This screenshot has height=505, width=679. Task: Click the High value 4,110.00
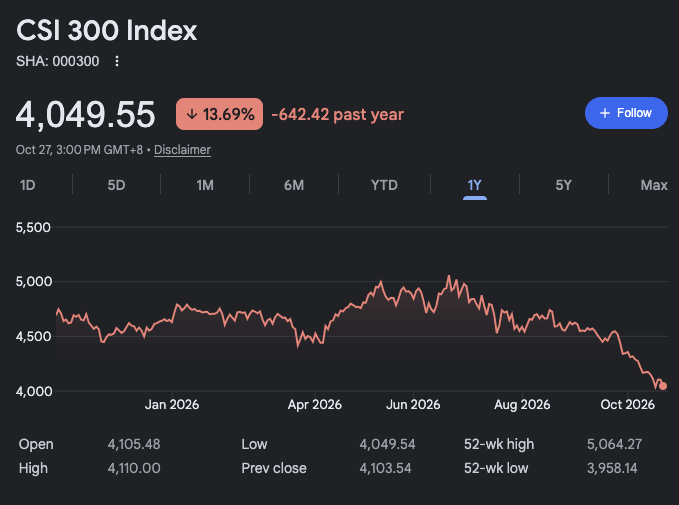(x=134, y=468)
